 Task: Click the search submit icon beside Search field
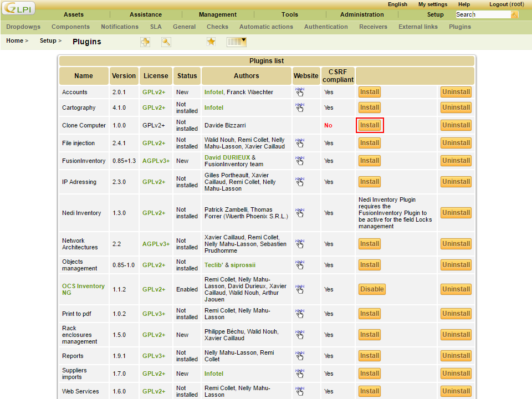(515, 14)
